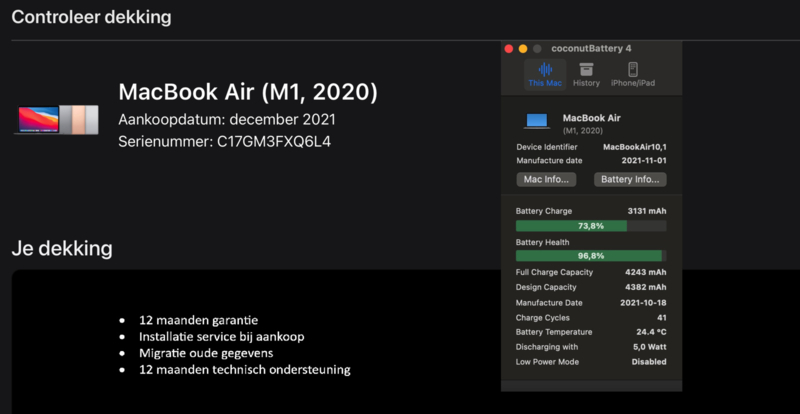
Task: Select the This Mac waveform icon
Action: tap(545, 69)
